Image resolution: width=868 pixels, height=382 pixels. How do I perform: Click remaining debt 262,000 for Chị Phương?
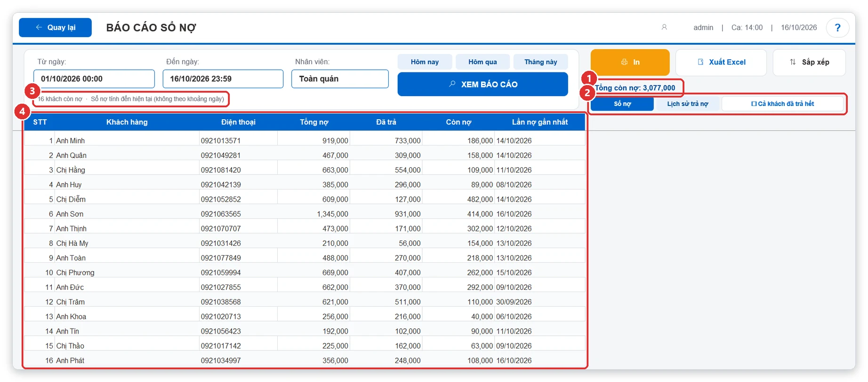[x=480, y=272]
